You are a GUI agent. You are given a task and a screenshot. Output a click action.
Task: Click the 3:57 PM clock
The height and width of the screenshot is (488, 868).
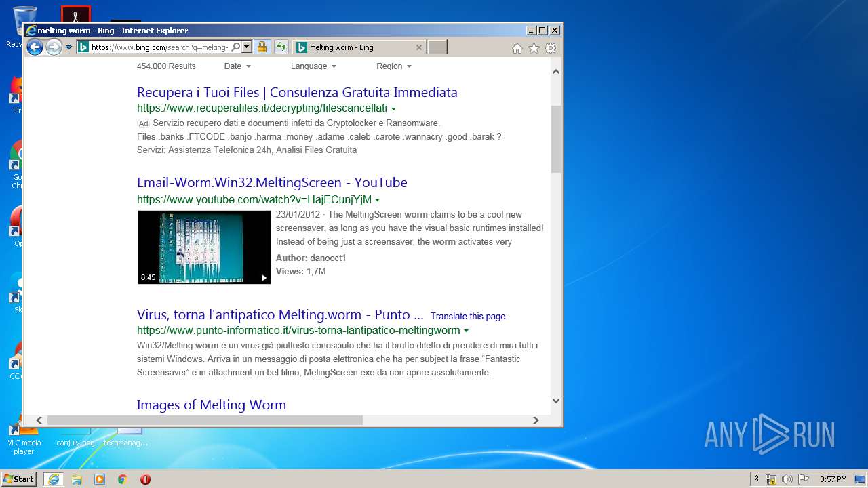(833, 479)
